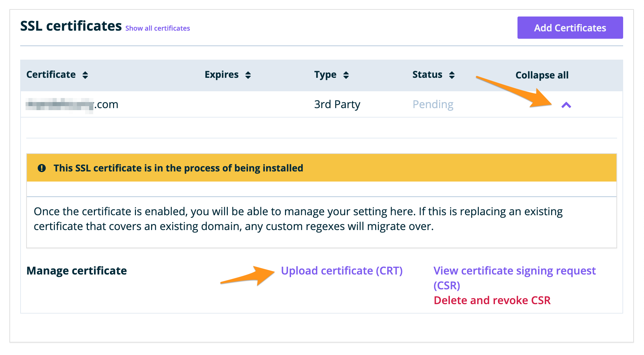
Task: Click Delete and revoke CSR
Action: (x=492, y=300)
